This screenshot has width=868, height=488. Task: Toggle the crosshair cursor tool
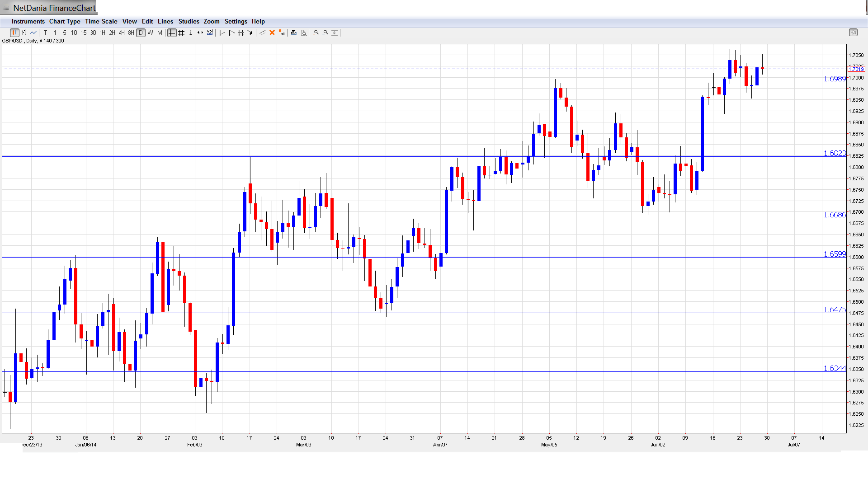(172, 33)
